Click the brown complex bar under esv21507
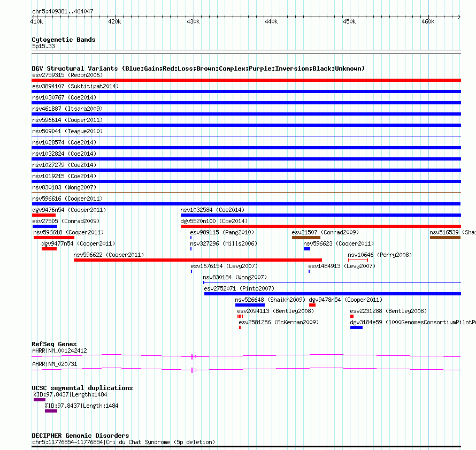Viewport: 476px width, 450px height. pos(306,238)
